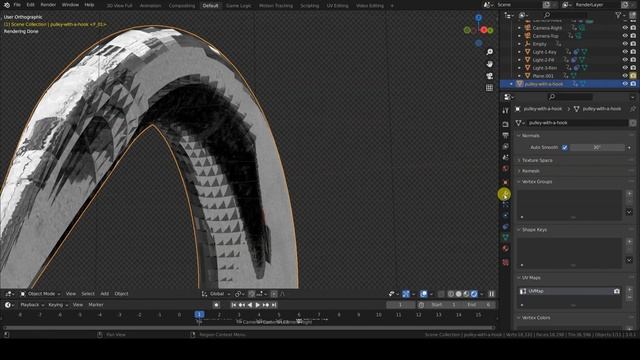Click the Auto Smooth angle slider field

pos(598,147)
